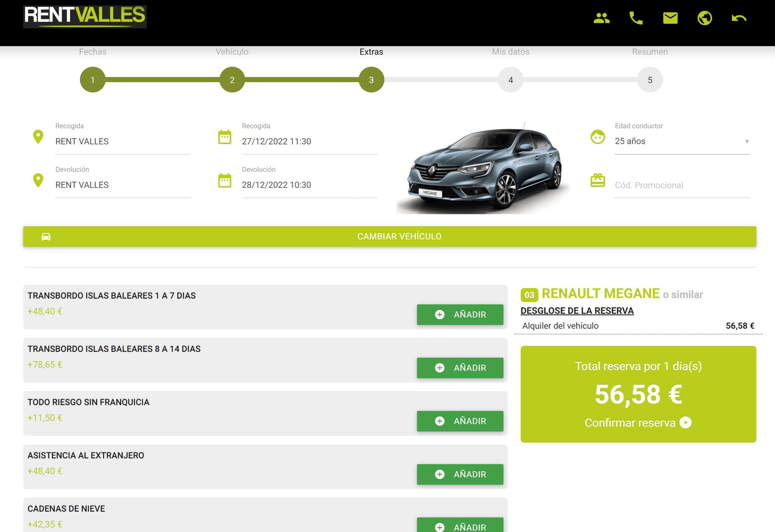Click the Mis datos step label
This screenshot has height=532, width=775.
[510, 52]
